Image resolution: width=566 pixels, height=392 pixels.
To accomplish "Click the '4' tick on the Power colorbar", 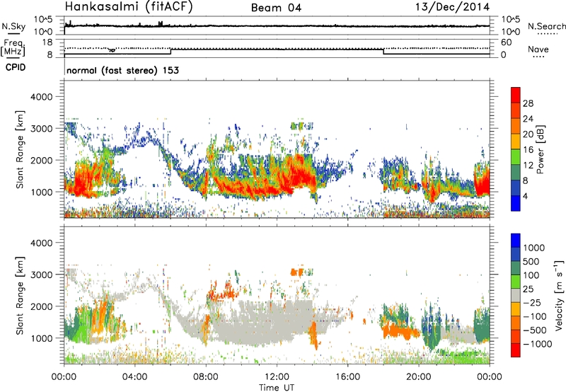I will click(x=526, y=197).
